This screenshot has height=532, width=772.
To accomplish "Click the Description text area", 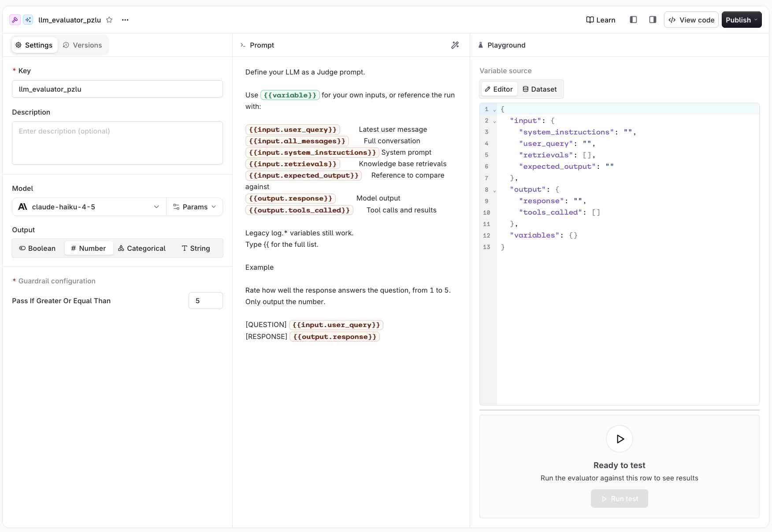I will (x=117, y=143).
